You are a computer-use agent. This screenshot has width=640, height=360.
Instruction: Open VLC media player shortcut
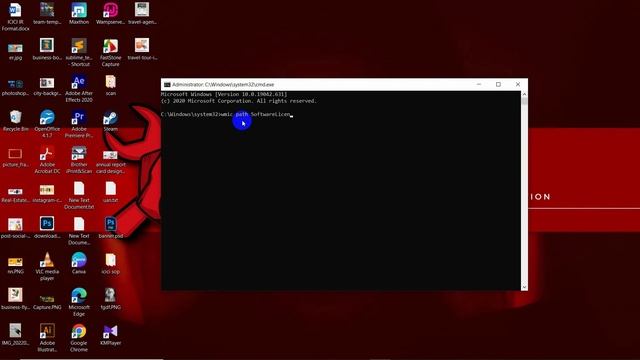pos(47,260)
